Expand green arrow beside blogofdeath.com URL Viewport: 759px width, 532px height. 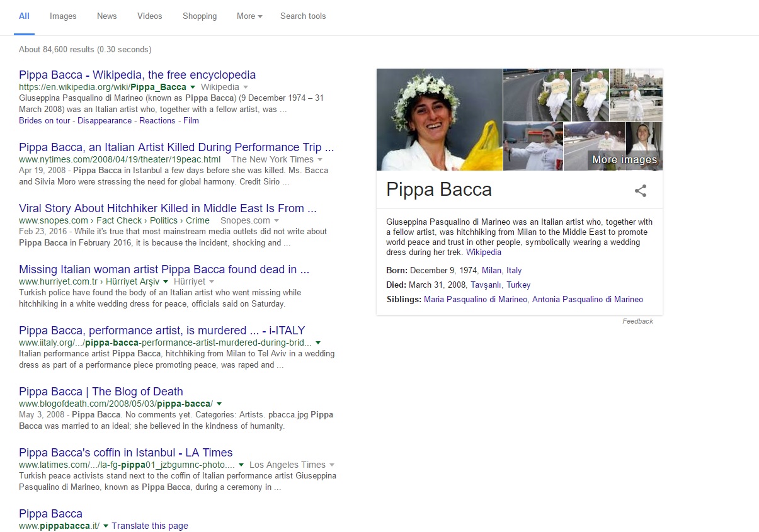click(219, 404)
